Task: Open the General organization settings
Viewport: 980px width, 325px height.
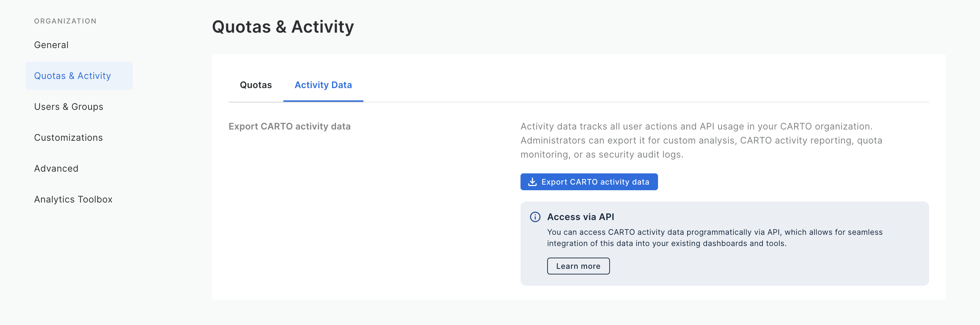Action: [51, 45]
